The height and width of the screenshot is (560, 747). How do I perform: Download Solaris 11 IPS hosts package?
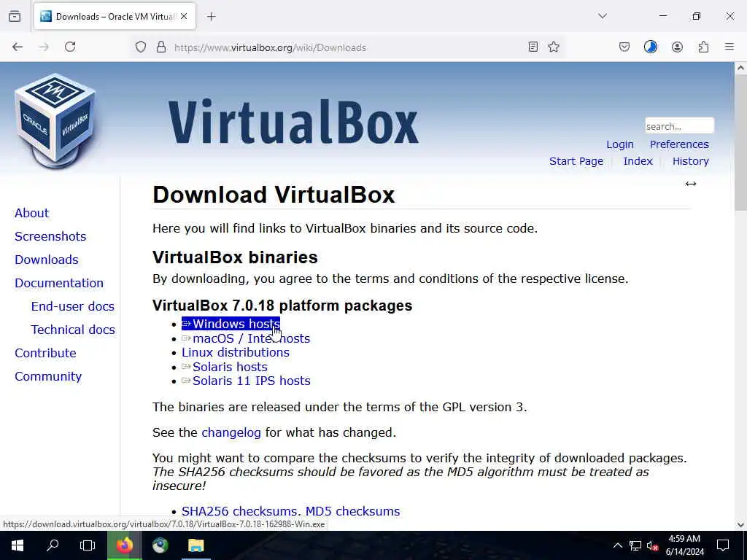tap(246, 381)
